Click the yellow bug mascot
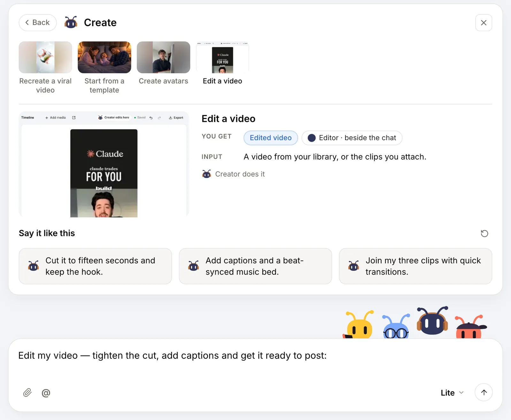Image resolution: width=511 pixels, height=420 pixels. coord(359,325)
